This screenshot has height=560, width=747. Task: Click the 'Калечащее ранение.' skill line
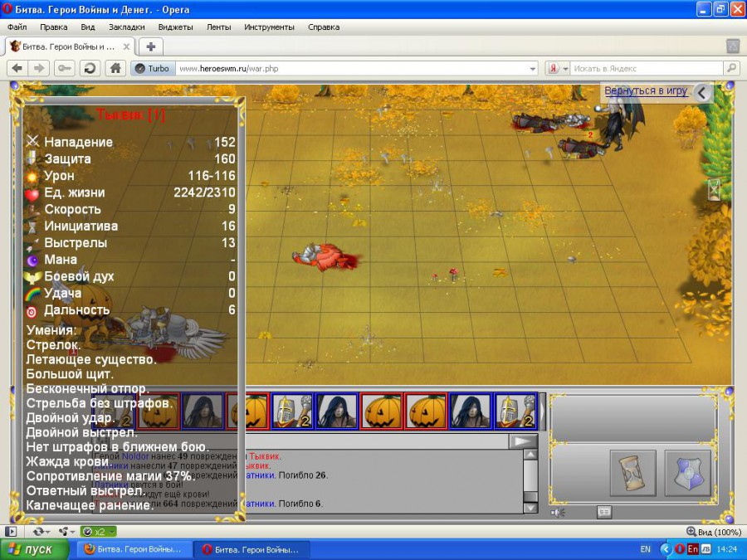pyautogui.click(x=90, y=505)
